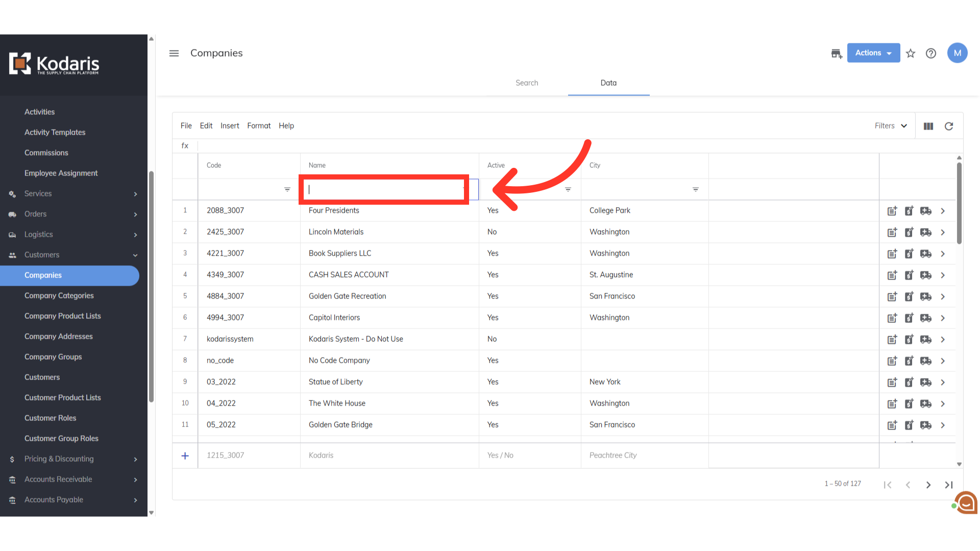The height and width of the screenshot is (551, 980).
Task: Click the dollar add icon for Lincoln Materials
Action: (x=909, y=232)
